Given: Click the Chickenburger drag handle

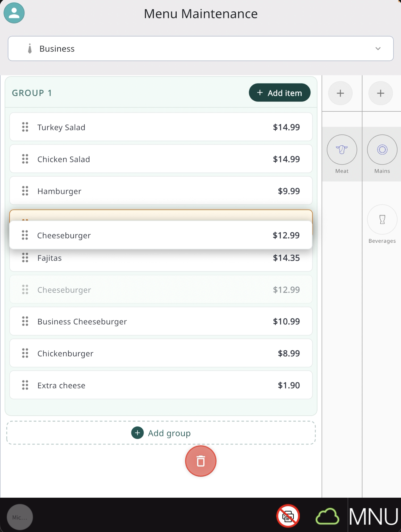Looking at the screenshot, I should 25,353.
